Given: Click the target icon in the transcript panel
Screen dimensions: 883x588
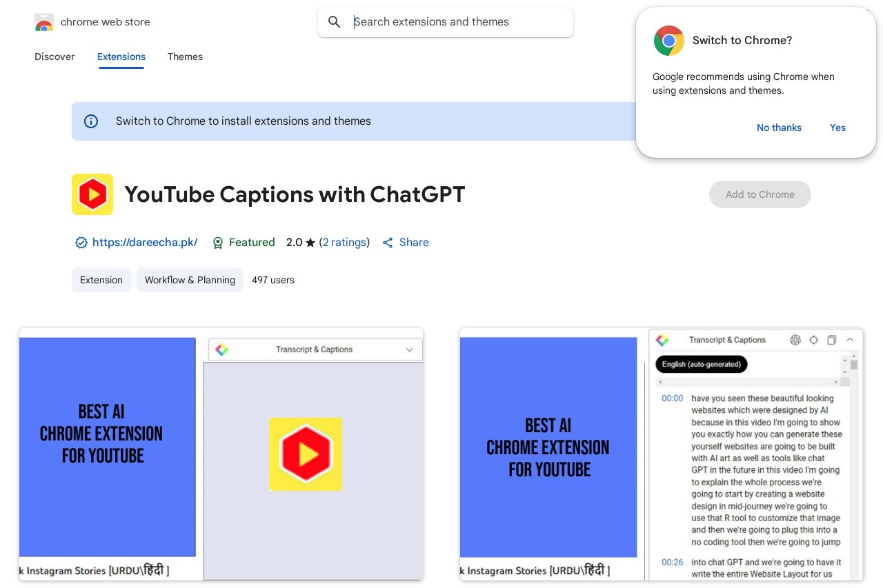Looking at the screenshot, I should pyautogui.click(x=813, y=340).
